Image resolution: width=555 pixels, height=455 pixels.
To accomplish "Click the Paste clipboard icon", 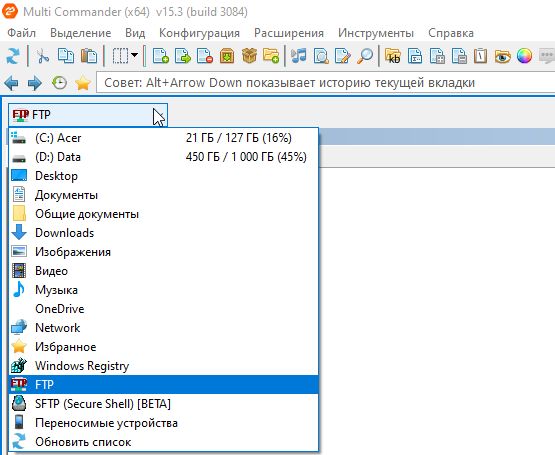I will tap(89, 56).
